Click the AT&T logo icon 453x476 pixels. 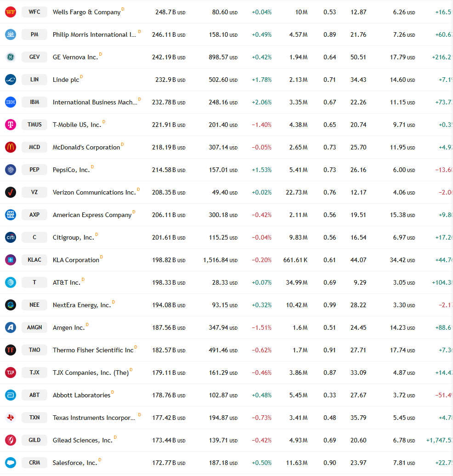pos(11,282)
